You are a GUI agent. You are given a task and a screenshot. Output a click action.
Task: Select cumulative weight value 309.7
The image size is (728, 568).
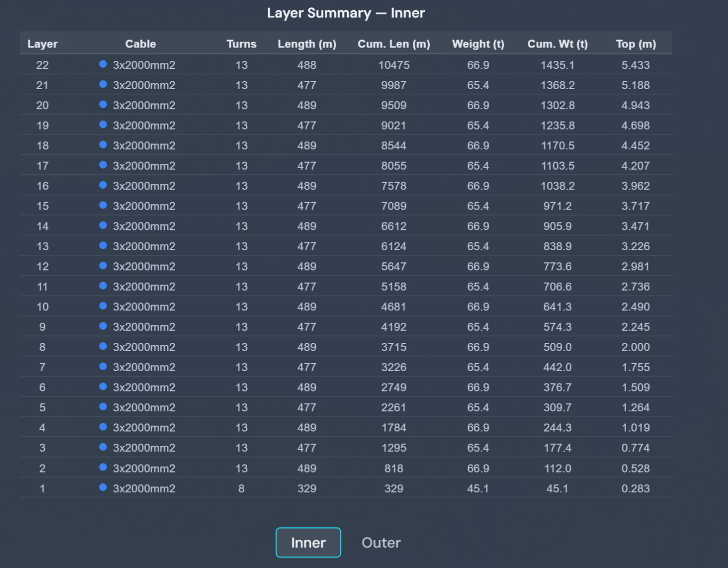click(x=557, y=407)
